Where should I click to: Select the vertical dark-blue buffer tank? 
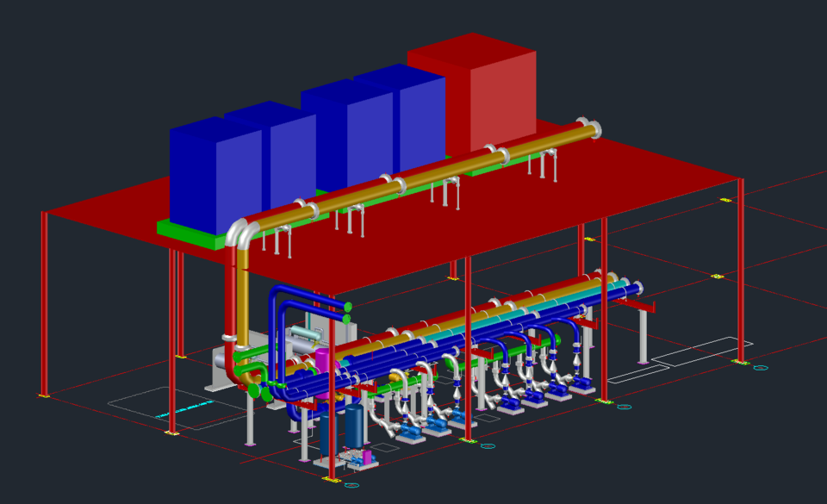click(x=354, y=425)
